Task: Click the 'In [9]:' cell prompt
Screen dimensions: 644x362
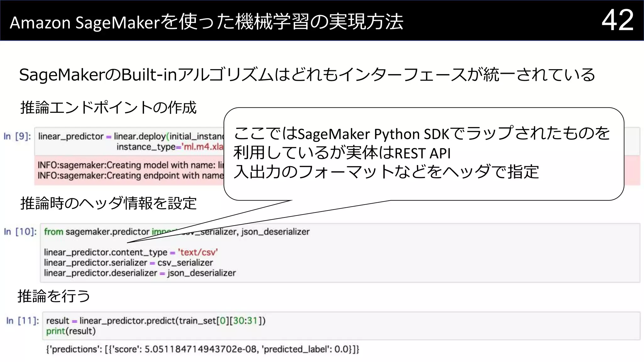Action: point(17,136)
